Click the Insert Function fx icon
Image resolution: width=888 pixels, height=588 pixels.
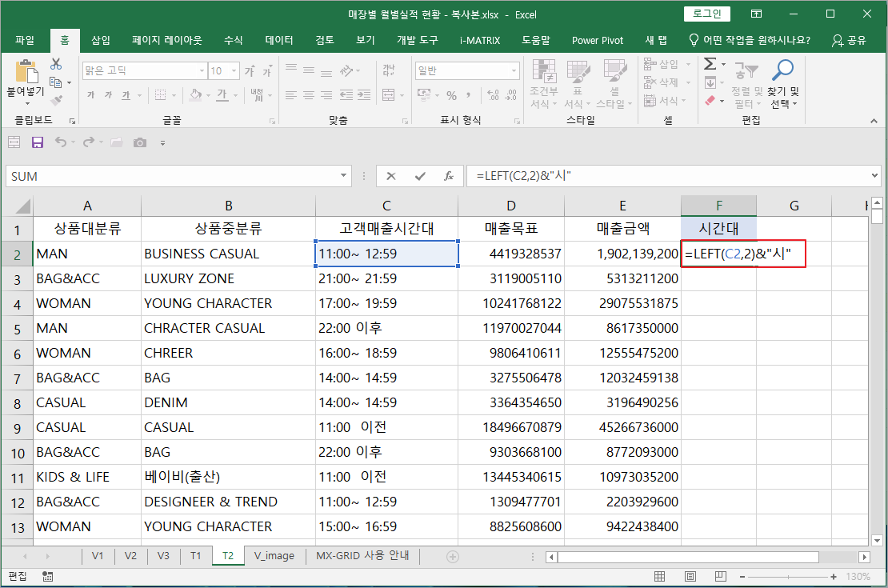(x=449, y=176)
